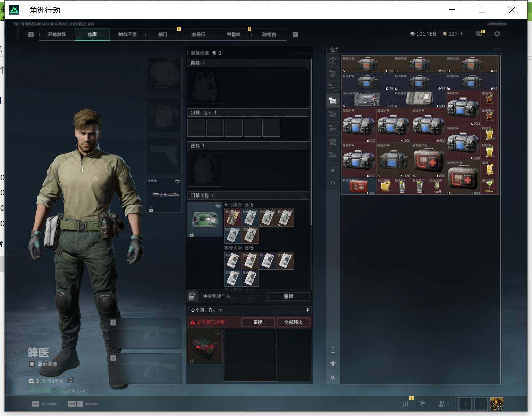Open the mail icon in top bar

point(479,34)
